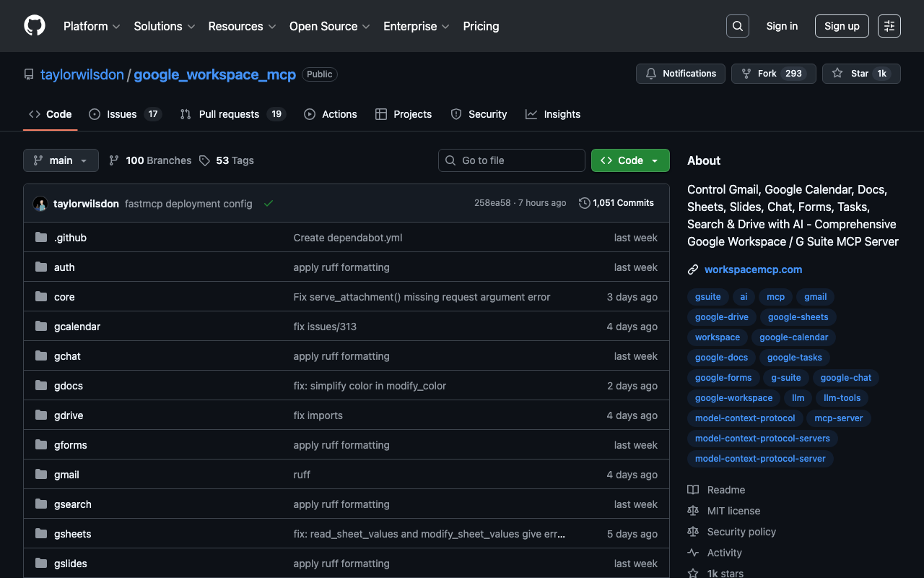Click the link icon beside workspacemcp.com

[693, 269]
